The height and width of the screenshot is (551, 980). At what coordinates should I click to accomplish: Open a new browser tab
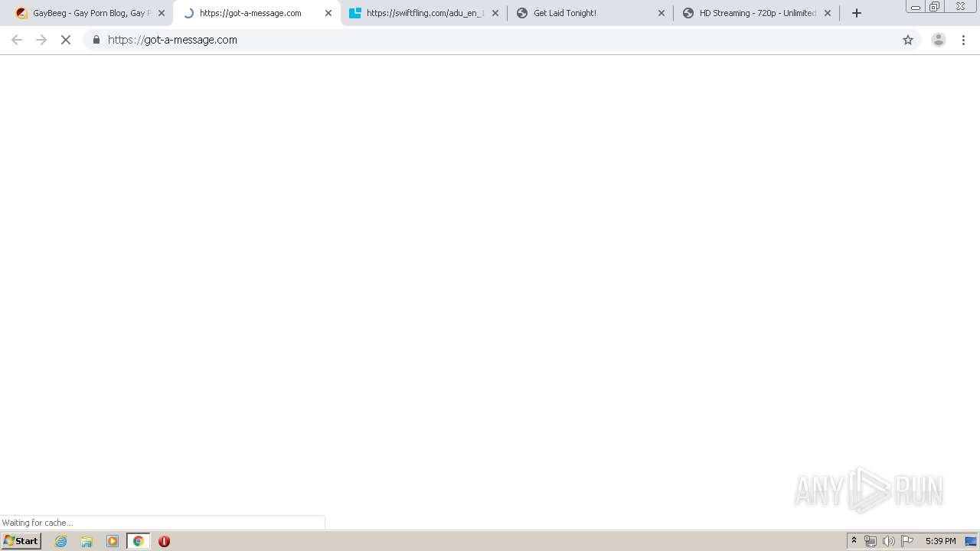click(x=857, y=13)
